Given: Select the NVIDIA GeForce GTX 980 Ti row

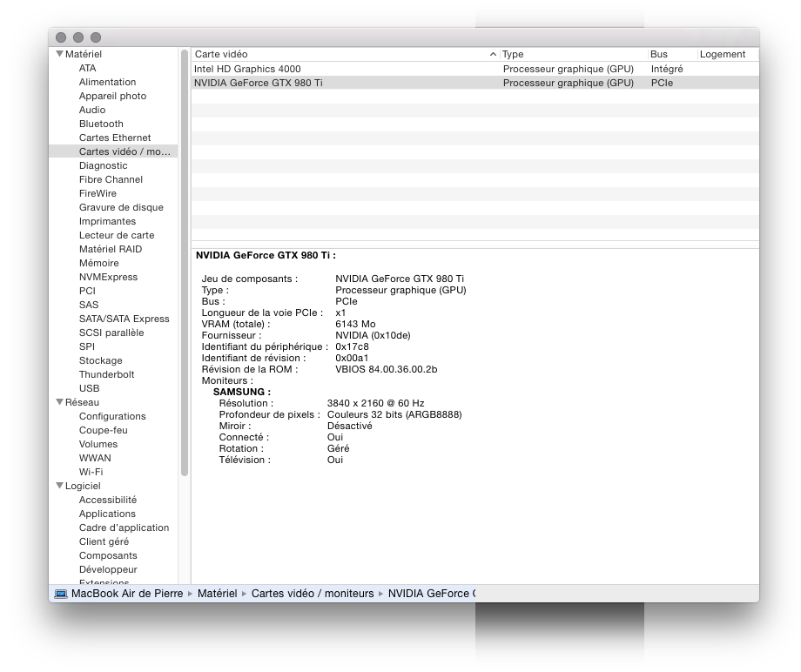Looking at the screenshot, I should (x=475, y=83).
